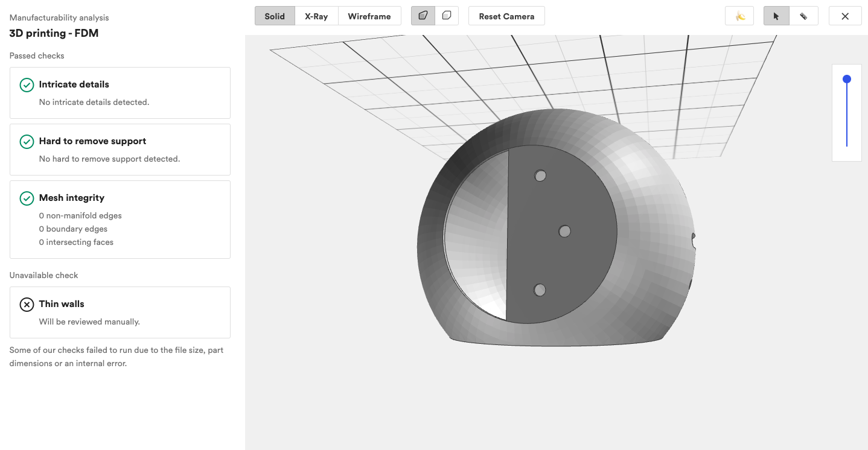Image resolution: width=868 pixels, height=450 pixels.
Task: Click 'Will be reviewed manually.' text
Action: (89, 322)
